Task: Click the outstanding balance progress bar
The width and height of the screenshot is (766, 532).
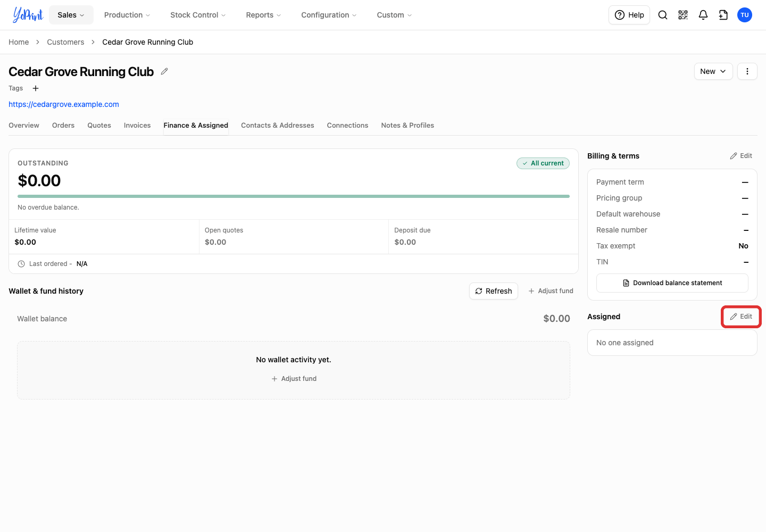Action: coord(294,196)
